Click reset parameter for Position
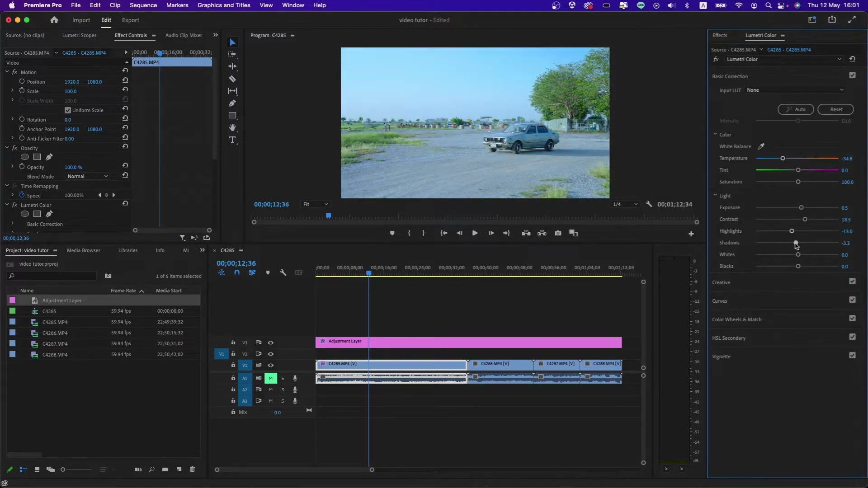Image resolution: width=868 pixels, height=488 pixels. [x=125, y=80]
